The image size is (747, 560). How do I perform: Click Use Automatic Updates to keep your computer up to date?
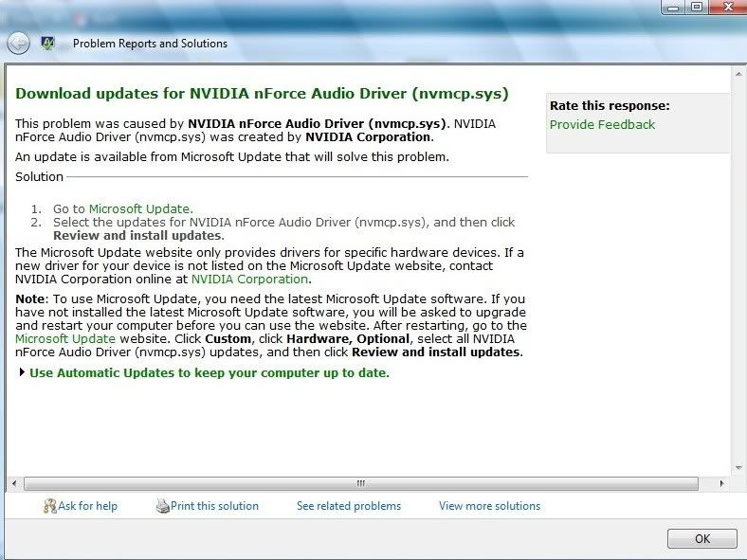[210, 372]
